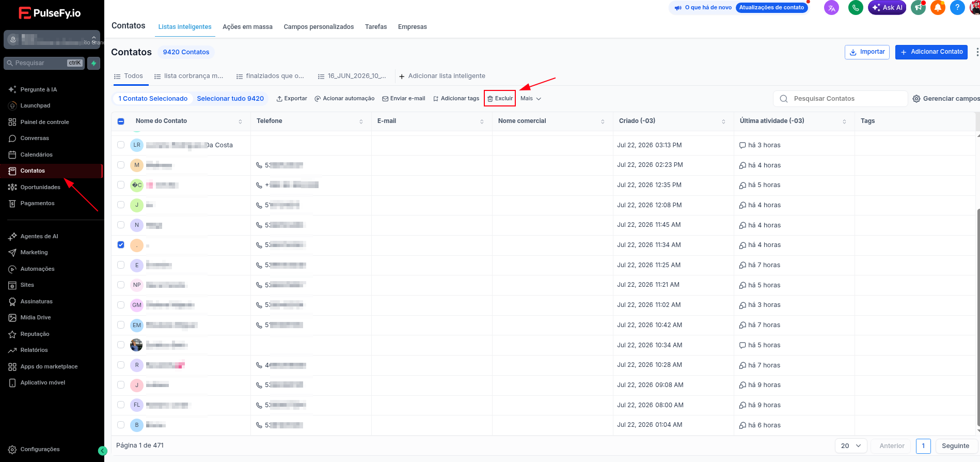Viewport: 980px width, 462px height.
Task: Click Selecionar tudo 9420 link
Action: 230,99
